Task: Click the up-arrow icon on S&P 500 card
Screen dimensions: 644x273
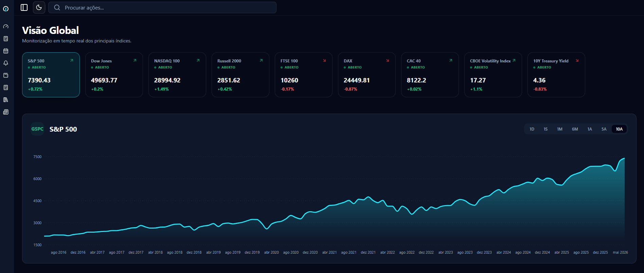Action: (72, 60)
